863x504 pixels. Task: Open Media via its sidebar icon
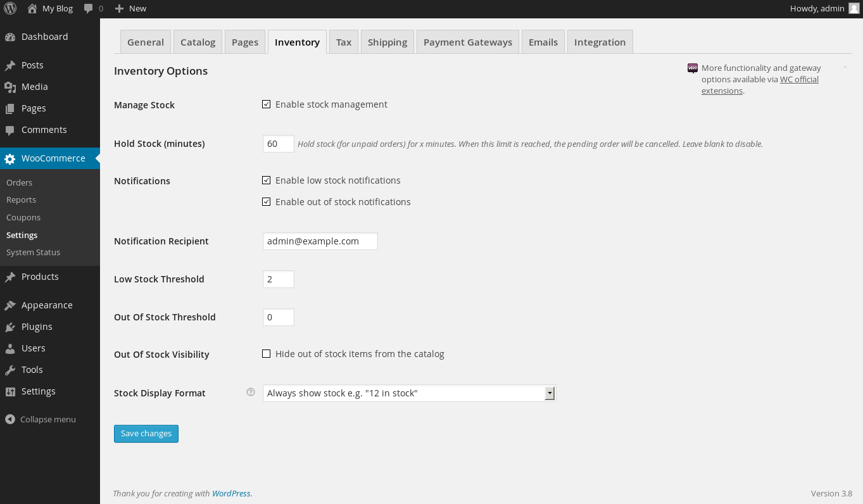coord(10,87)
